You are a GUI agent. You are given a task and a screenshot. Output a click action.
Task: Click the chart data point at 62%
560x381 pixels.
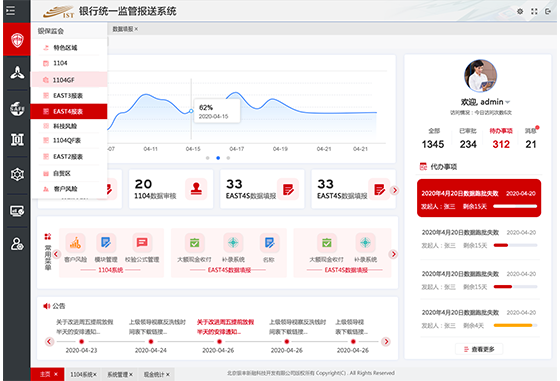[x=191, y=111]
